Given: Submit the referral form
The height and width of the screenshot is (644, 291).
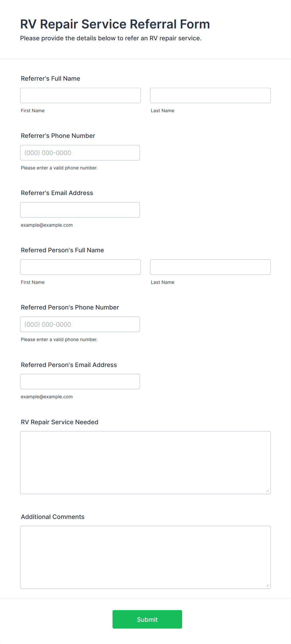Looking at the screenshot, I should 147,619.
